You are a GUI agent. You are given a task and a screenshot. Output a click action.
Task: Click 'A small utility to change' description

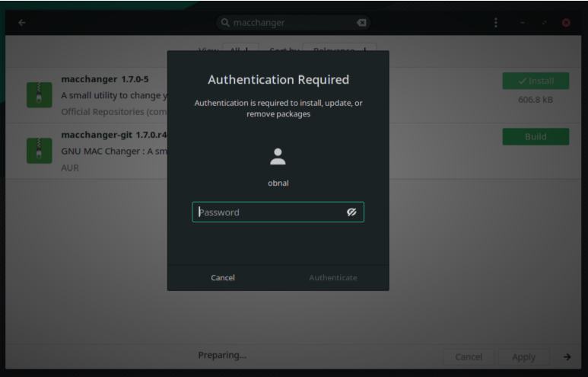coord(114,95)
